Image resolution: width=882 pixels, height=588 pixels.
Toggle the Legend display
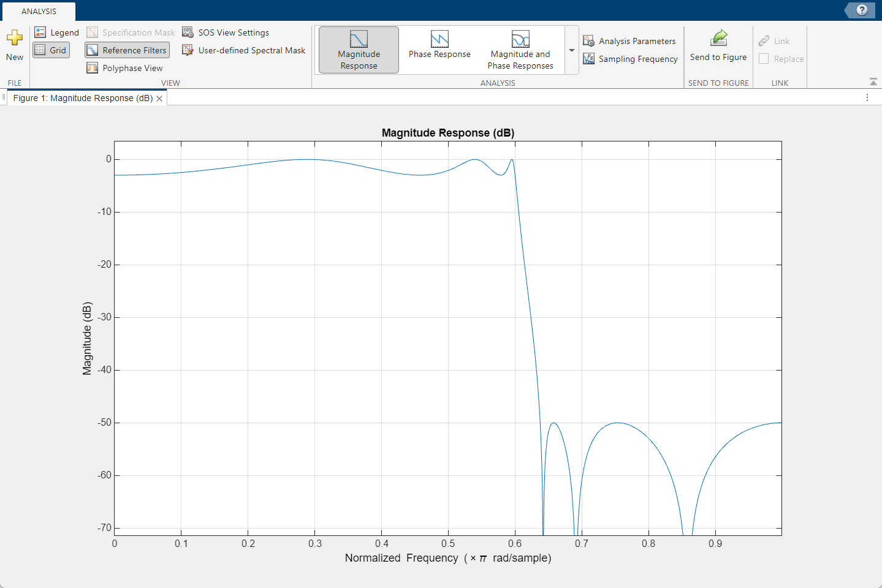coord(56,32)
